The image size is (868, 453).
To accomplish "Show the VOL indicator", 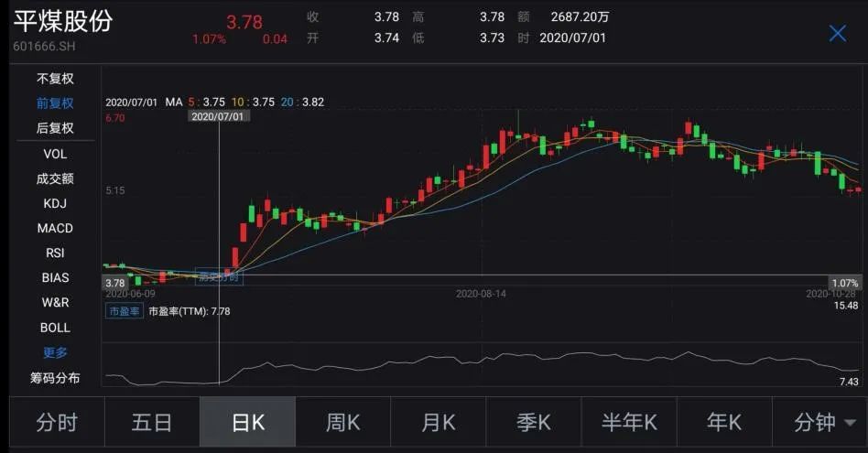I will tap(55, 154).
